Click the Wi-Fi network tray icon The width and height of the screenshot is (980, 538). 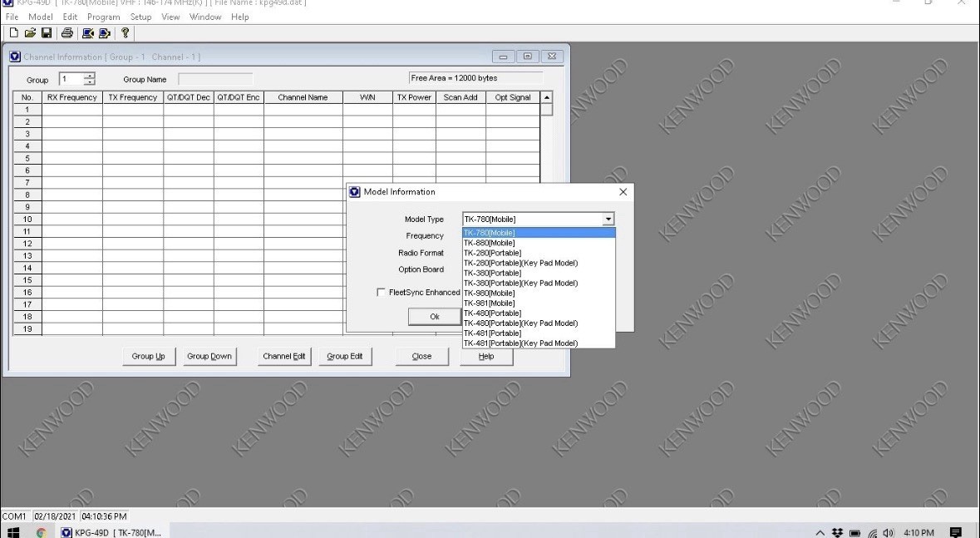pos(873,533)
